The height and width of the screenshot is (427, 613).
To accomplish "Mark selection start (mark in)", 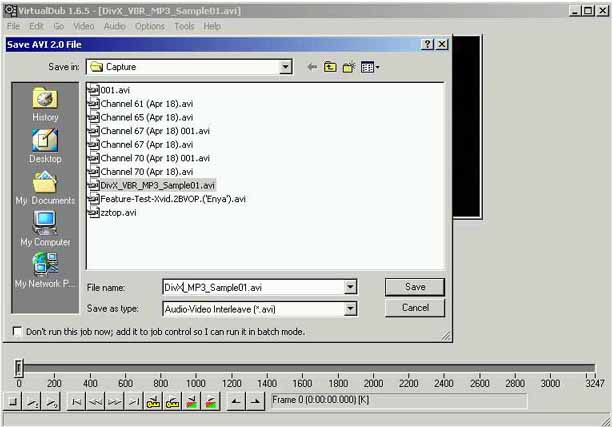I will click(x=236, y=401).
